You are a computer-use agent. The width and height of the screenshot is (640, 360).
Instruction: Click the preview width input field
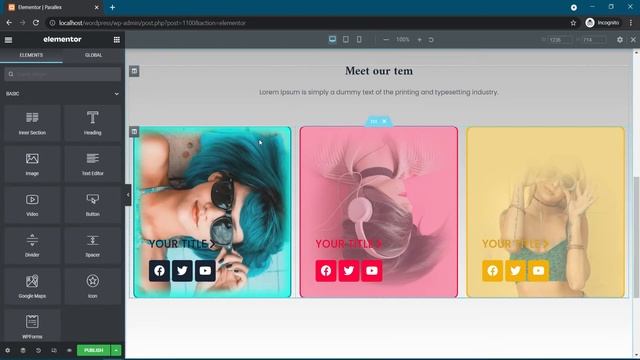[x=560, y=40]
